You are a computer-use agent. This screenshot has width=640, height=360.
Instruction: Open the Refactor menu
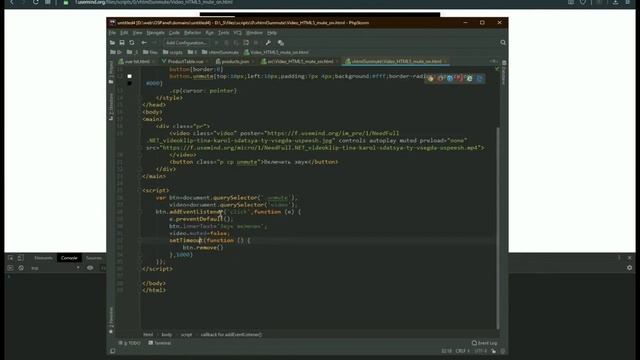coord(192,33)
